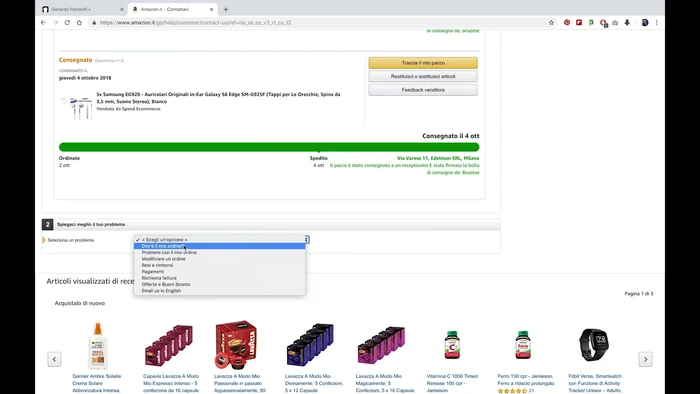
Task: Open Ferro 100 cpr Jamieson bottle image
Action: click(523, 344)
